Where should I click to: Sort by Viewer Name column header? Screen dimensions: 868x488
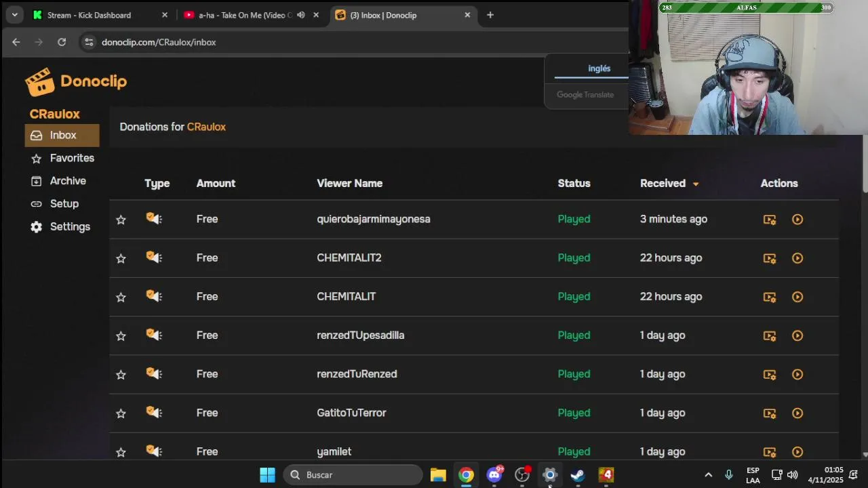click(x=349, y=184)
